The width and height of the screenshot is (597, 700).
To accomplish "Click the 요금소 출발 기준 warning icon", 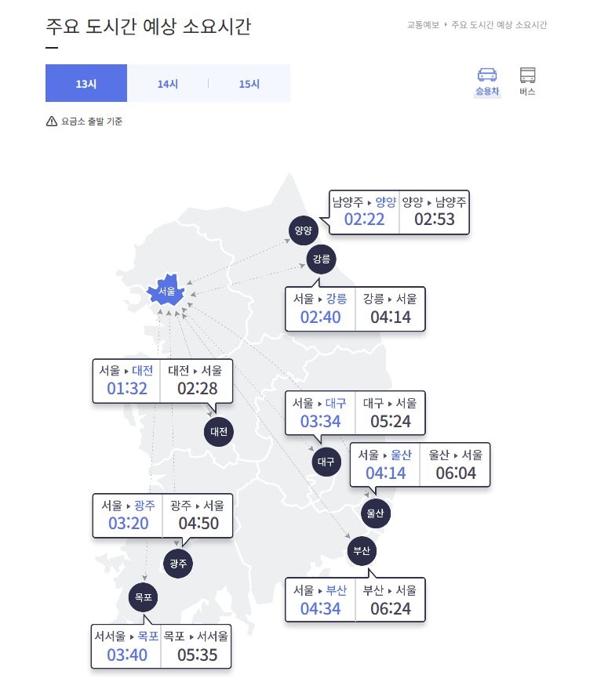I will 52,122.
